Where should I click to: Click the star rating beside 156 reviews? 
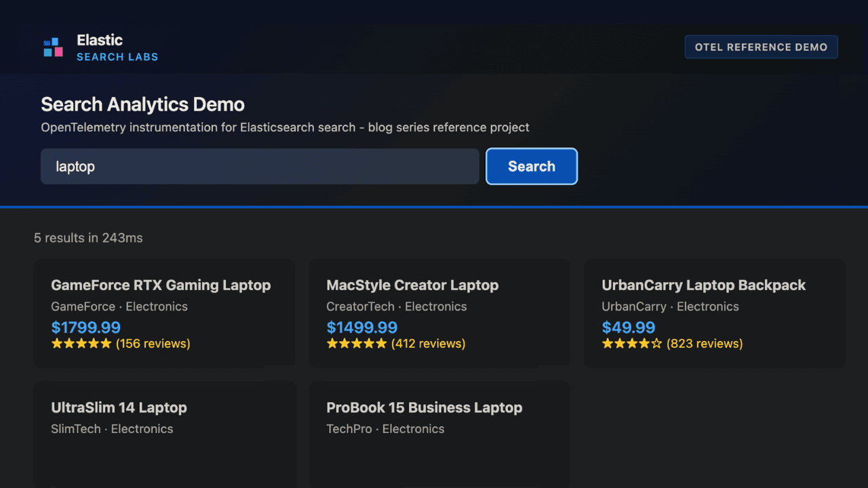click(81, 344)
